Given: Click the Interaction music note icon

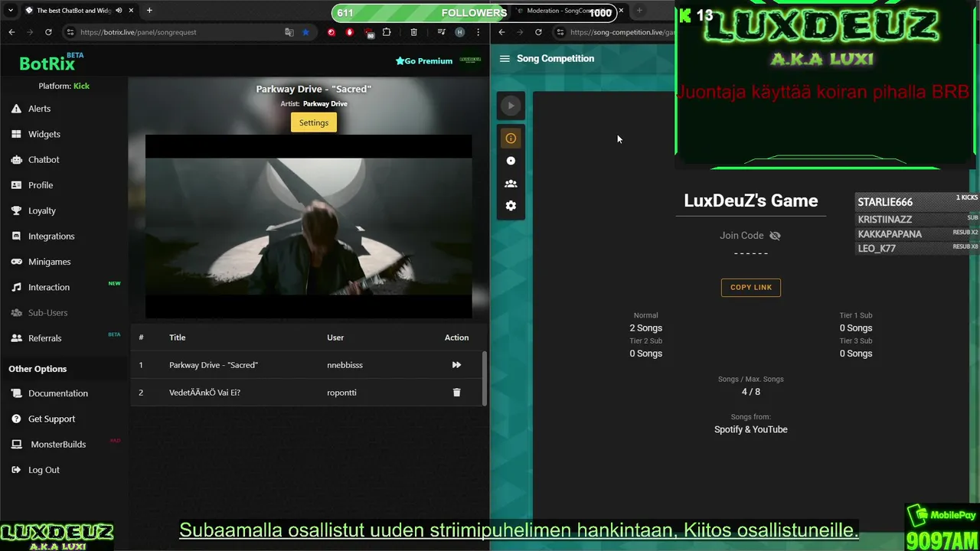Looking at the screenshot, I should 16,287.
